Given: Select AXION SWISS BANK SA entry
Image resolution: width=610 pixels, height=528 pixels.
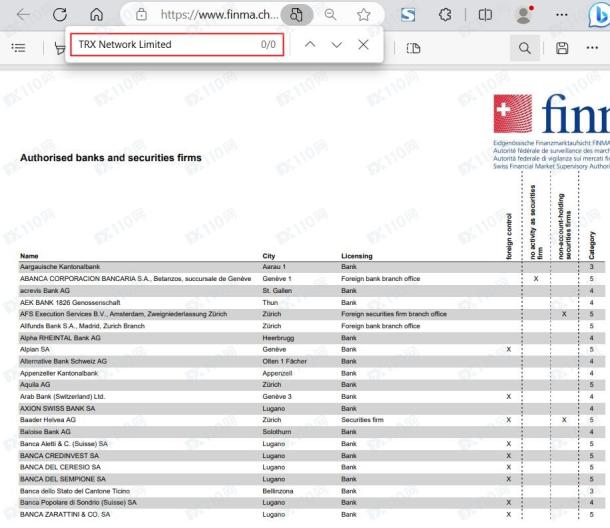Looking at the screenshot, I should tap(58, 408).
